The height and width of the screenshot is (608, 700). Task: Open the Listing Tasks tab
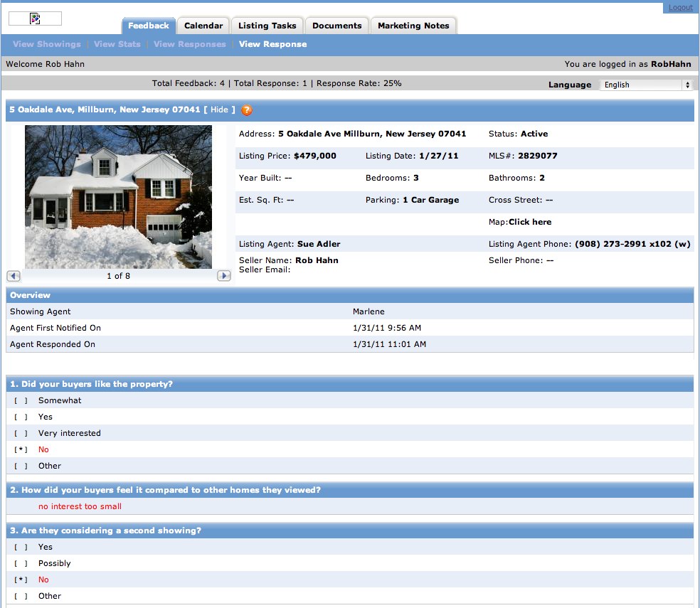[x=267, y=26]
